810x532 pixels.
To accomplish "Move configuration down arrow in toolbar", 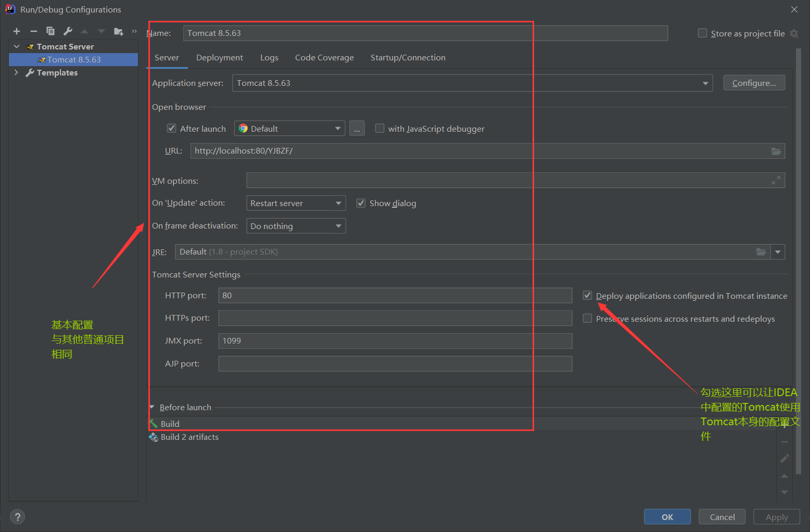I will coord(101,31).
